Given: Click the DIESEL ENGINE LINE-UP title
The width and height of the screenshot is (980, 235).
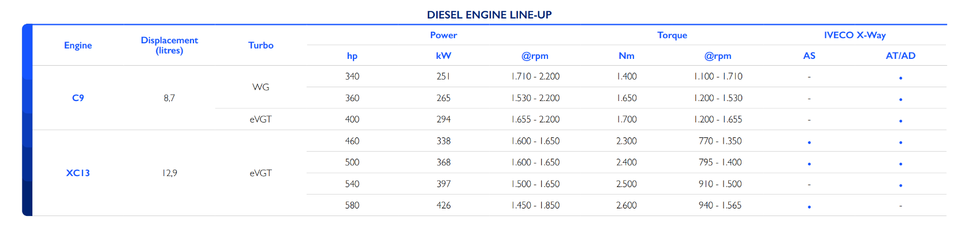Looking at the screenshot, I should [489, 15].
